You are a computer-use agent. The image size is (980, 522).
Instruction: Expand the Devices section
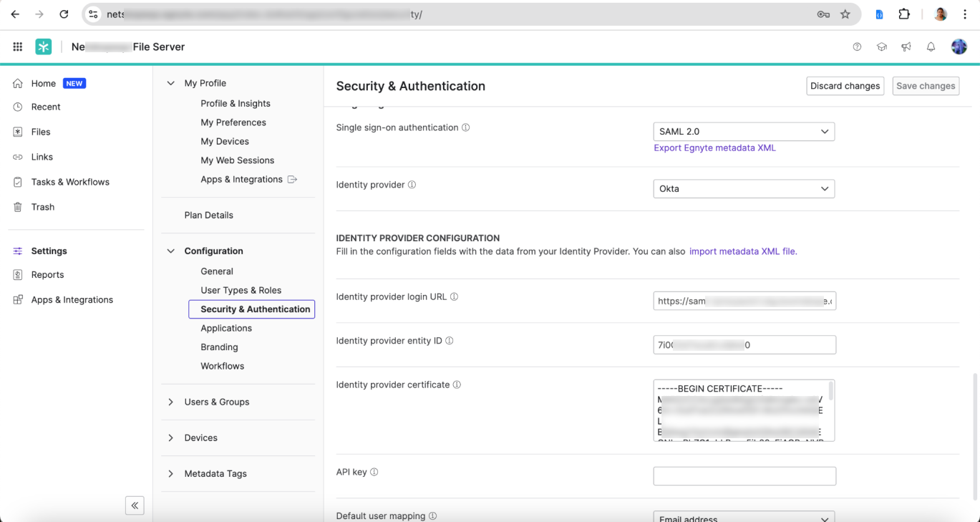pyautogui.click(x=170, y=438)
